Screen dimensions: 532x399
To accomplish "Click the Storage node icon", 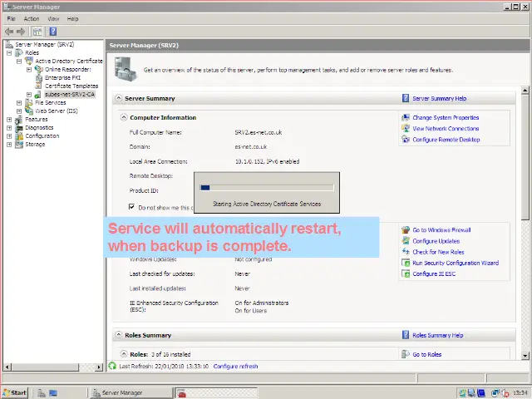I will click(x=19, y=144).
